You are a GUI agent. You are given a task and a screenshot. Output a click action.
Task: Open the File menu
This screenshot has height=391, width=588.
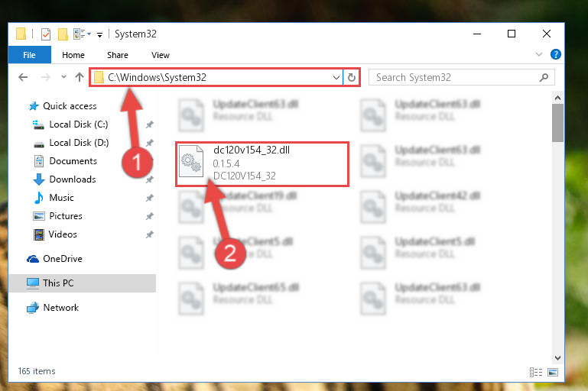pyautogui.click(x=29, y=55)
